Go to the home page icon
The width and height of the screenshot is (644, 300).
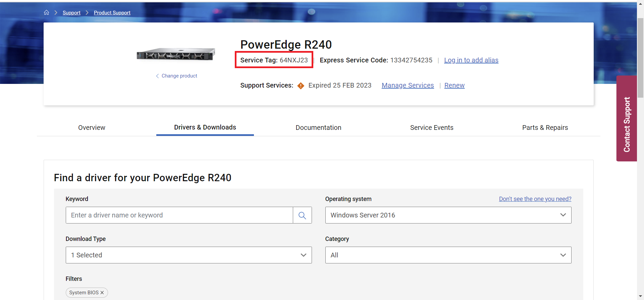pos(47,12)
